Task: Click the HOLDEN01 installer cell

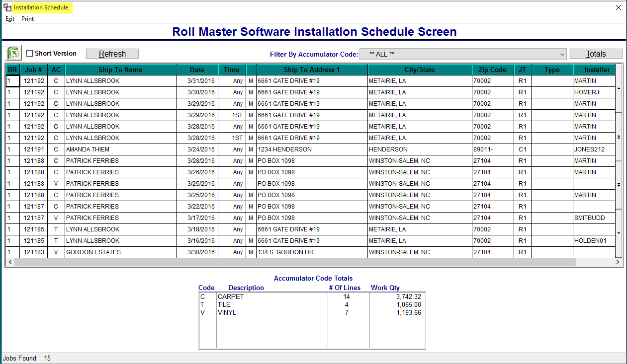Action: (594, 241)
